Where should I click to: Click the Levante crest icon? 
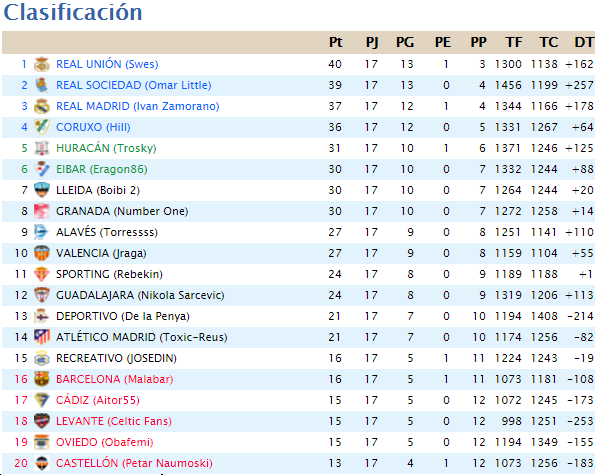point(42,421)
